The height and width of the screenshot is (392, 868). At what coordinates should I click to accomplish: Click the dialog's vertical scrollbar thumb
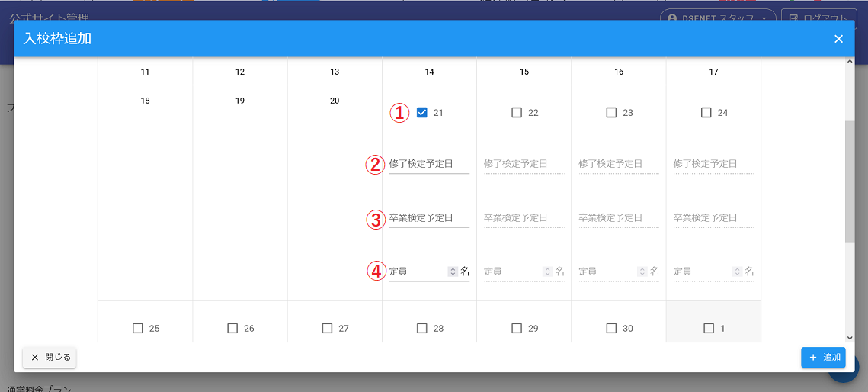pyautogui.click(x=849, y=181)
